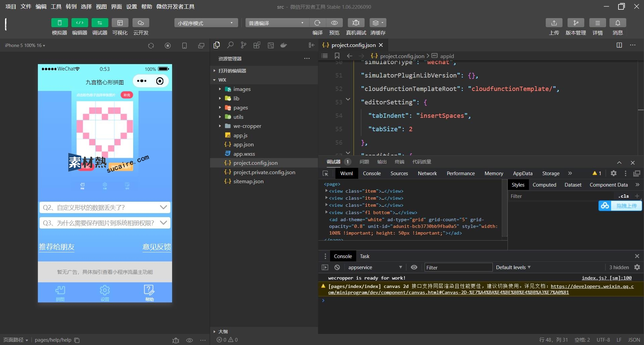Clear cache using the 清缓存 icon
This screenshot has width=644, height=345.
[378, 23]
